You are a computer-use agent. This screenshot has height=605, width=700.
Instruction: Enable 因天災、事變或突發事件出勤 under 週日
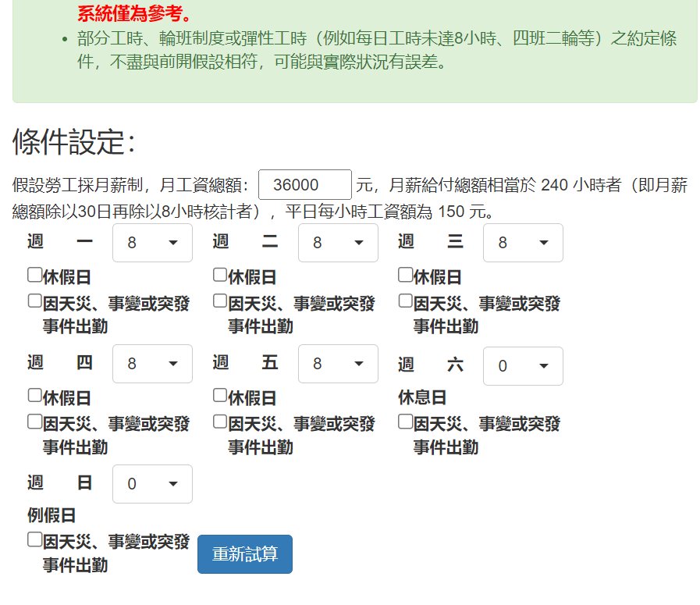click(35, 539)
